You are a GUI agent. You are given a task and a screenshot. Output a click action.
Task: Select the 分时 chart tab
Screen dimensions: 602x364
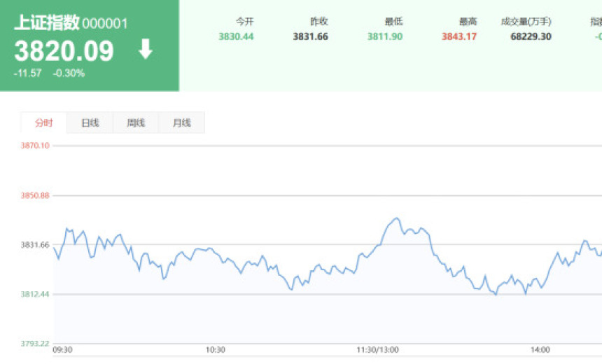(x=43, y=123)
